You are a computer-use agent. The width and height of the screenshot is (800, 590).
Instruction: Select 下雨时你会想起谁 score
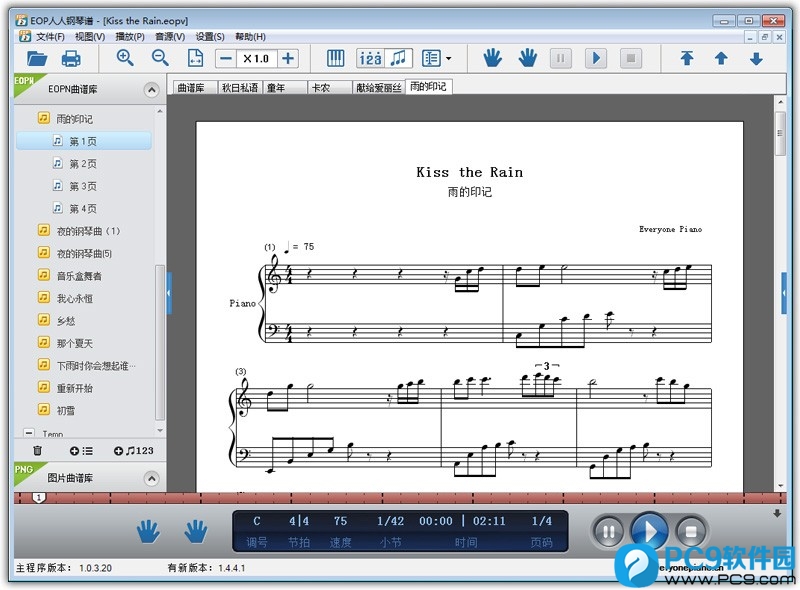[x=96, y=366]
